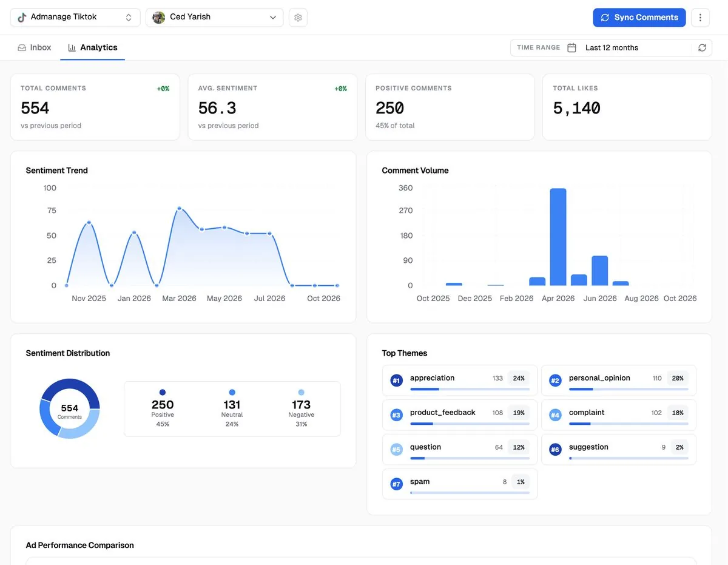Select the product_feedback theme label
The width and height of the screenshot is (728, 565).
[443, 413]
